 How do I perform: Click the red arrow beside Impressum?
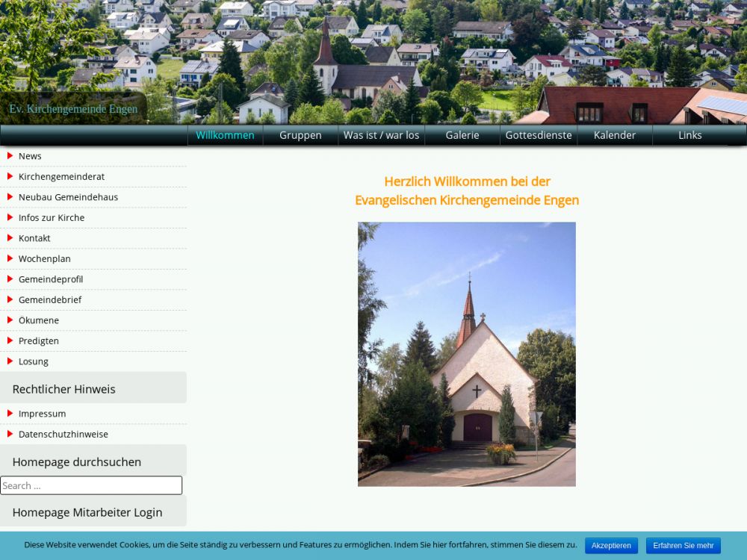[10, 414]
